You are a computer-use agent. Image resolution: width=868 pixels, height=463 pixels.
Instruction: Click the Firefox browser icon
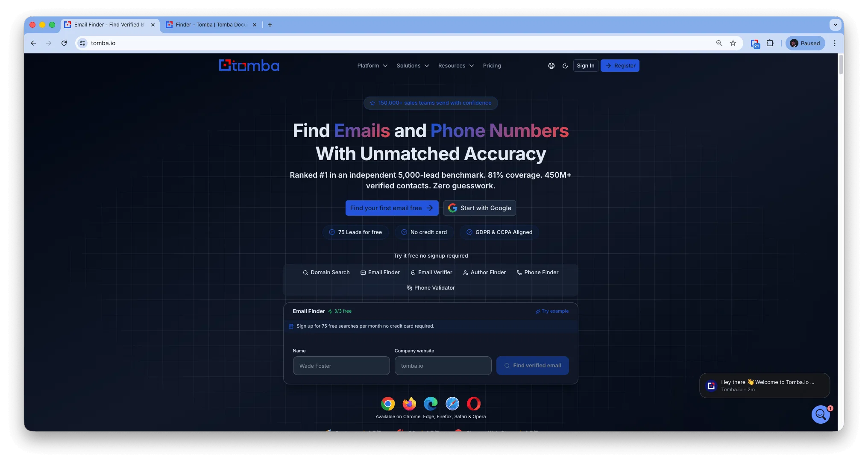[x=409, y=404]
